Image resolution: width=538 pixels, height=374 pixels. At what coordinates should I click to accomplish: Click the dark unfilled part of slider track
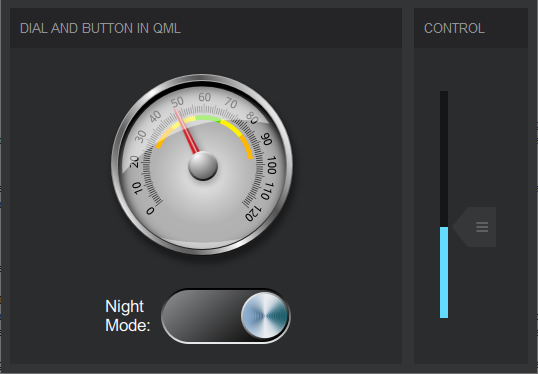444,159
